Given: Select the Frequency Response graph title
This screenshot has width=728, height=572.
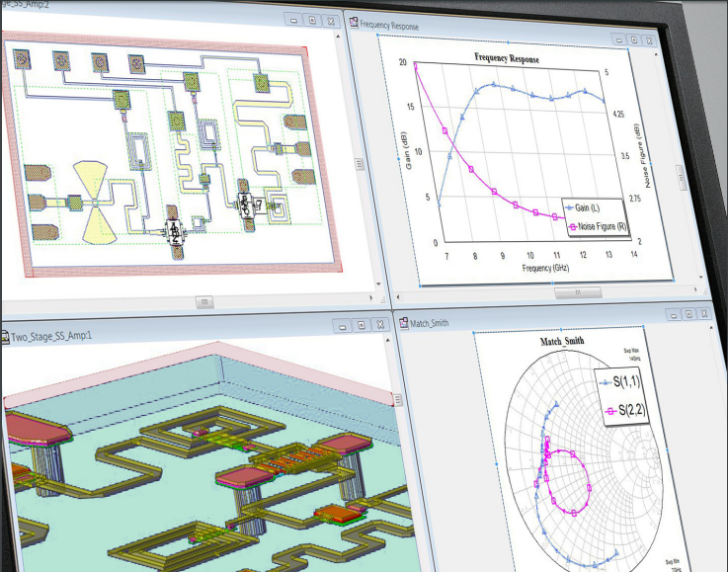Looking at the screenshot, I should tap(507, 58).
